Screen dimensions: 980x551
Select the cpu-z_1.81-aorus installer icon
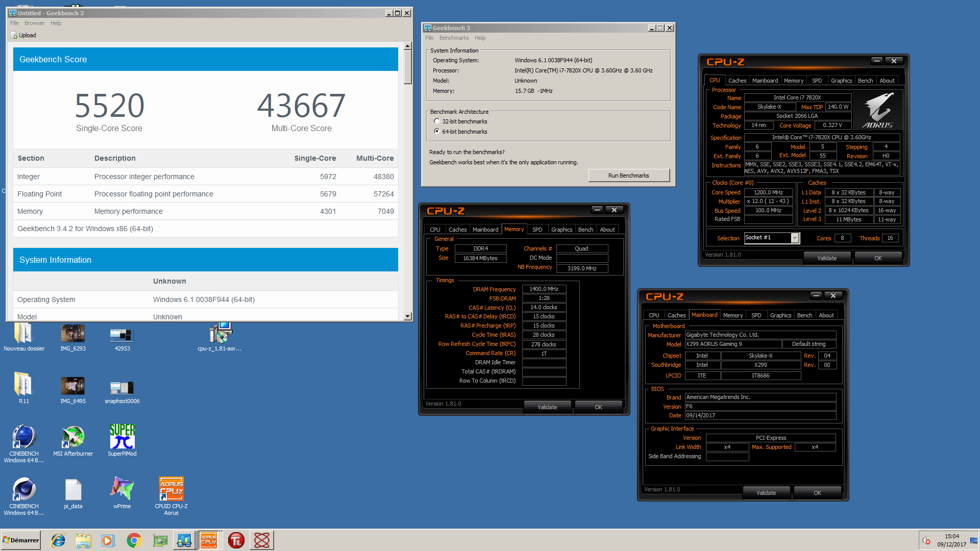219,337
